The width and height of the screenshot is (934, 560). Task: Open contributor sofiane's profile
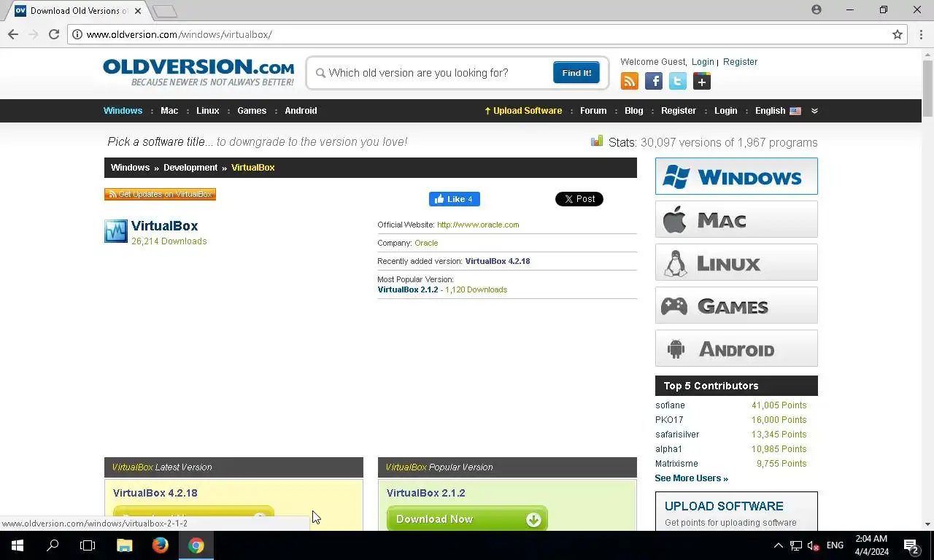click(x=670, y=405)
